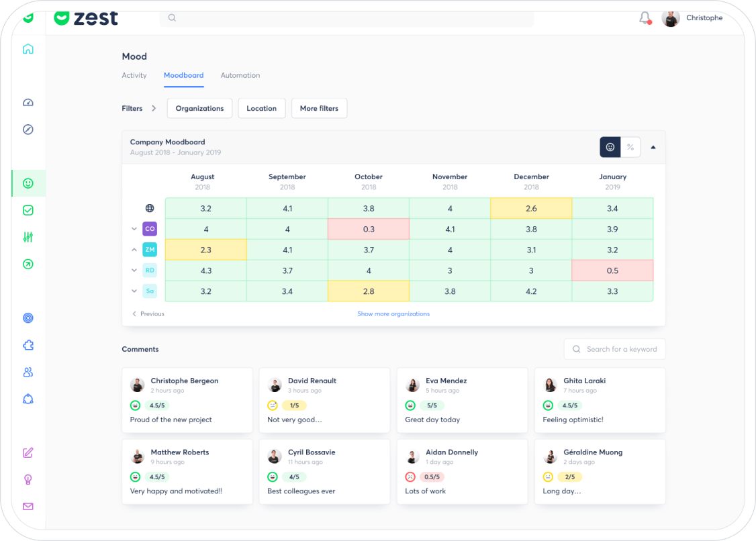Open the dashboard gauge icon in sidebar
This screenshot has width=756, height=541.
(x=28, y=103)
